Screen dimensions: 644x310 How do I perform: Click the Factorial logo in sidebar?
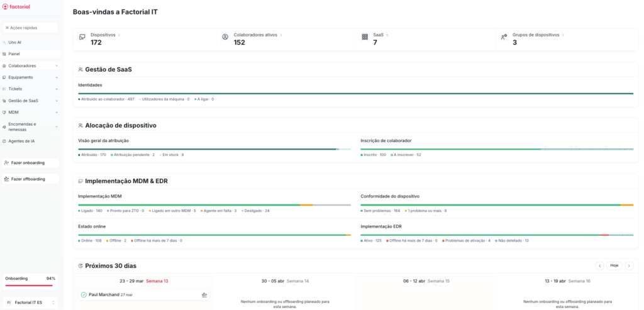pos(16,7)
